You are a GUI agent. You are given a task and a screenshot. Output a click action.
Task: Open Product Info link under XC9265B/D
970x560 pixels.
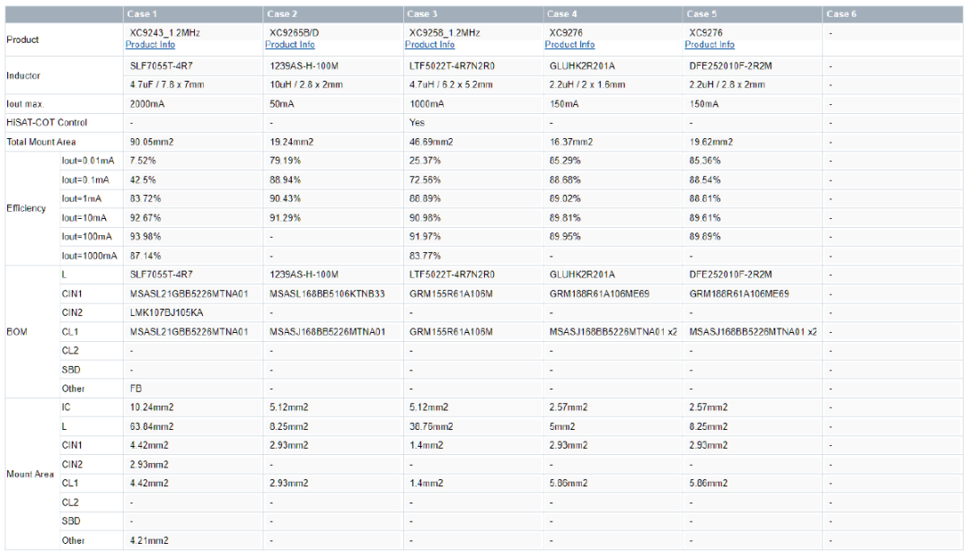pyautogui.click(x=290, y=45)
